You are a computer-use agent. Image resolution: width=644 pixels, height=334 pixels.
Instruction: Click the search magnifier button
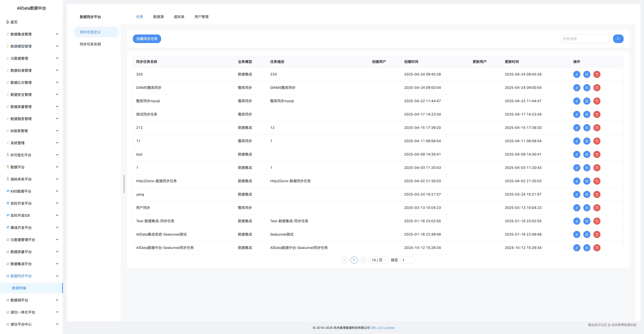[618, 39]
